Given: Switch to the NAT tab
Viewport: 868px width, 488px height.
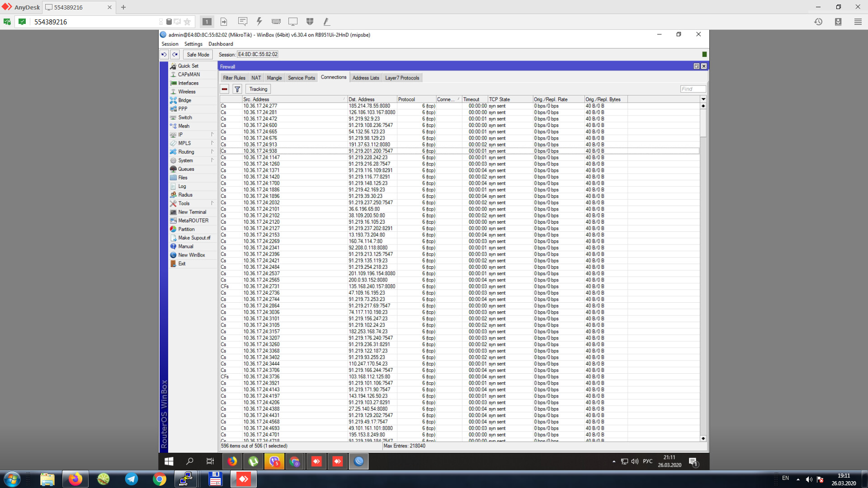Looking at the screenshot, I should click(256, 77).
